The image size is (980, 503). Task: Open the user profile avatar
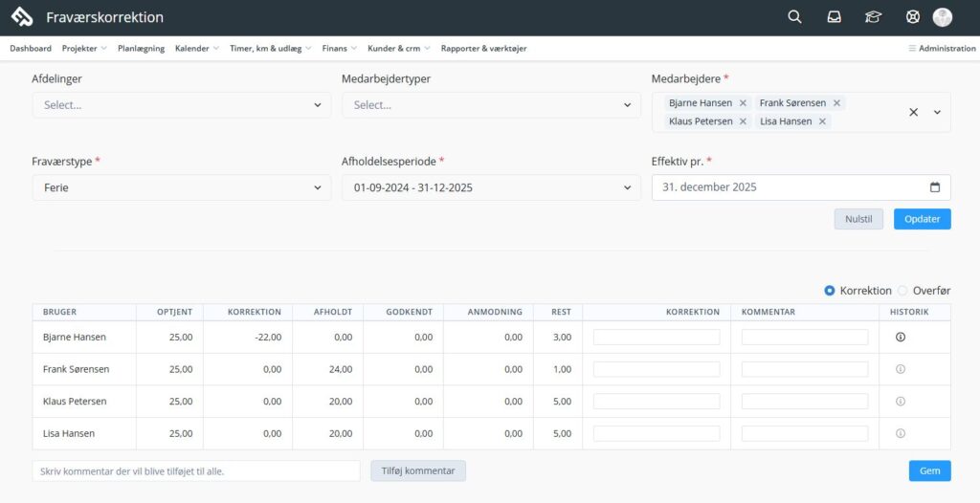(x=943, y=17)
